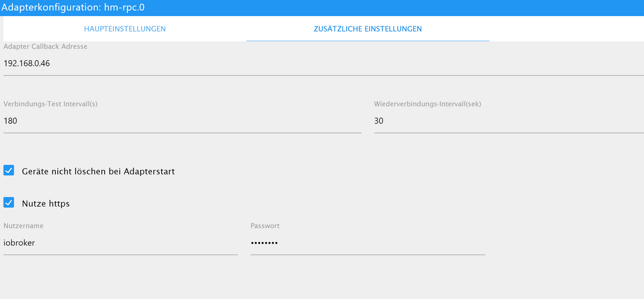Viewport: 644px width, 299px height.
Task: Click the 'Adapter Callback Adresse' label
Action: click(46, 47)
